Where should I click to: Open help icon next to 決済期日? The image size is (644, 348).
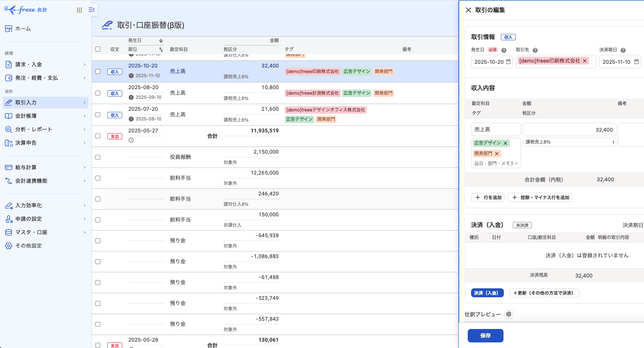[x=623, y=50]
